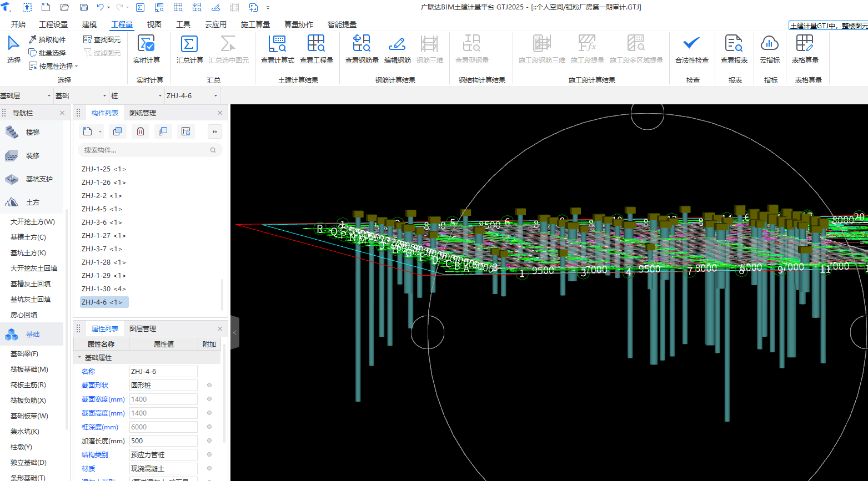The image size is (868, 481).
Task: Toggle 附加 option for 加灌长度 row
Action: [x=209, y=441]
